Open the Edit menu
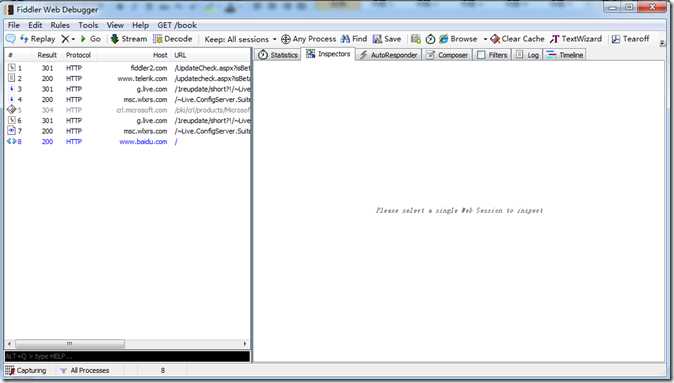 coord(35,25)
